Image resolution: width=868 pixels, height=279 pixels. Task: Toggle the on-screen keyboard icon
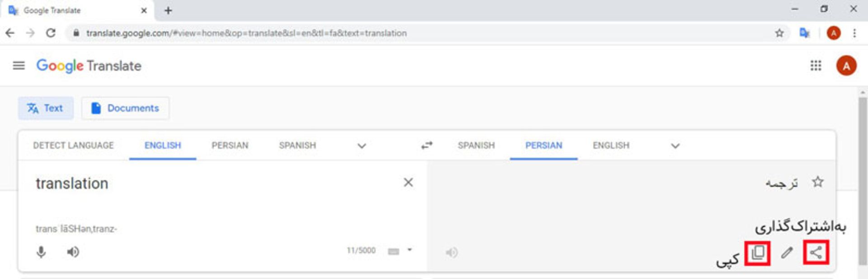(x=394, y=251)
